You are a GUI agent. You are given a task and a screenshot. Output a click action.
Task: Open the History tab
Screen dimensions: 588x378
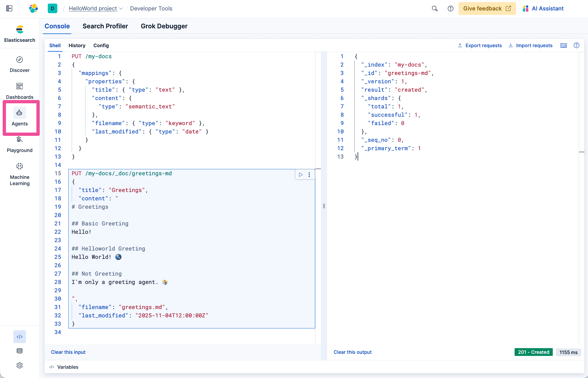click(77, 45)
